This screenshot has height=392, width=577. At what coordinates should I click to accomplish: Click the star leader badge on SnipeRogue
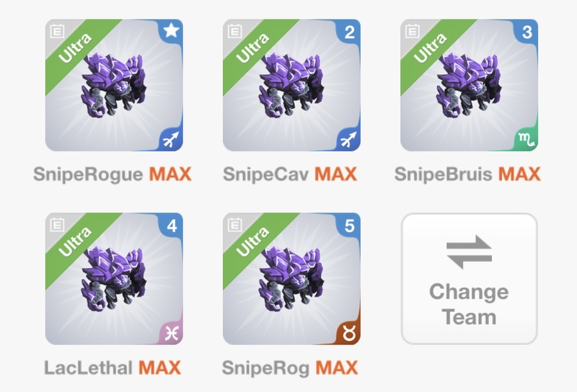171,30
